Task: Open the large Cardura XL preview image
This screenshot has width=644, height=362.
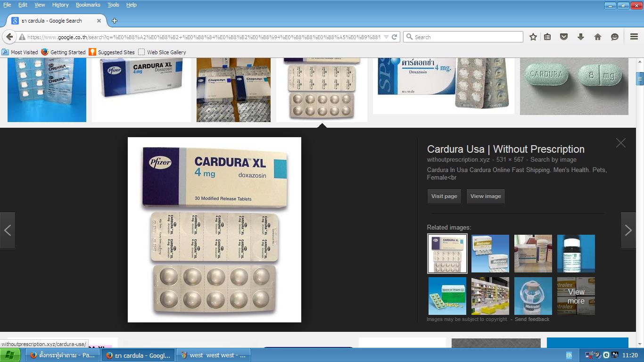Action: [215, 230]
